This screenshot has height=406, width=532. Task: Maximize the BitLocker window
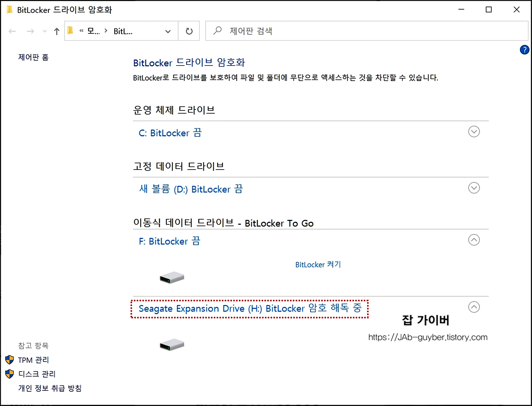[489, 9]
